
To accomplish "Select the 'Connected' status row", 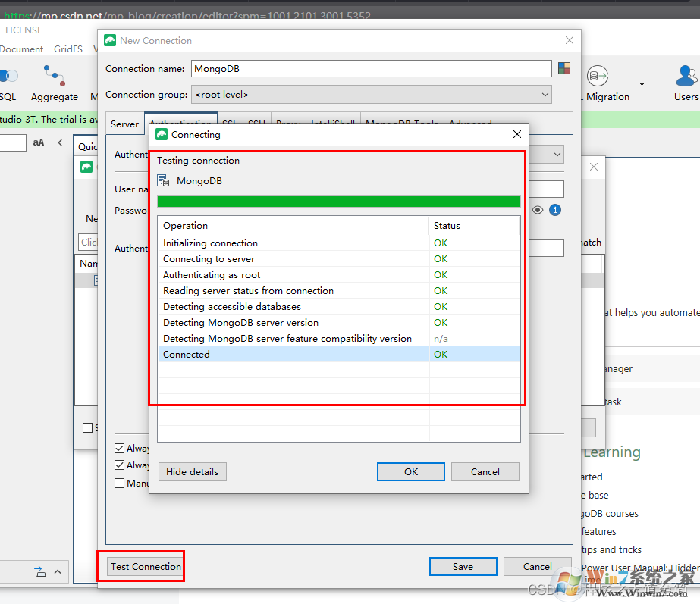I will coord(339,354).
